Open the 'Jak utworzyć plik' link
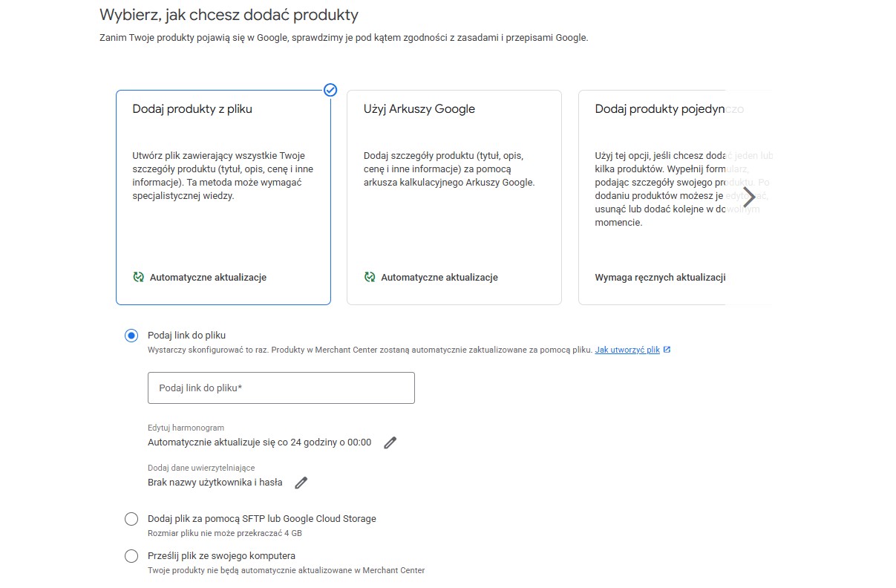Viewport: 896px width, 588px height. tap(627, 350)
